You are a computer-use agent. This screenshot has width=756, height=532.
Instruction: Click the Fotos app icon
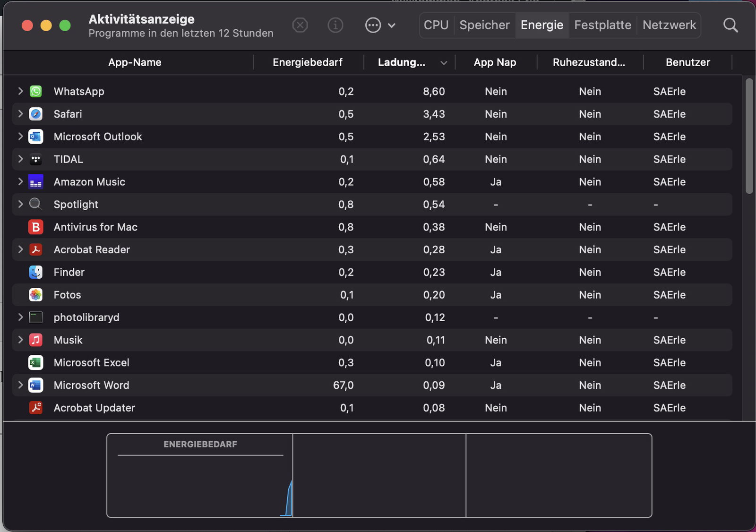pyautogui.click(x=36, y=295)
